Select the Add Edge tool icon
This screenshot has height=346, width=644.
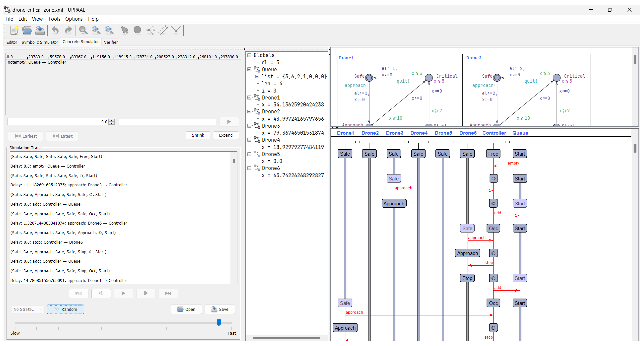point(163,30)
